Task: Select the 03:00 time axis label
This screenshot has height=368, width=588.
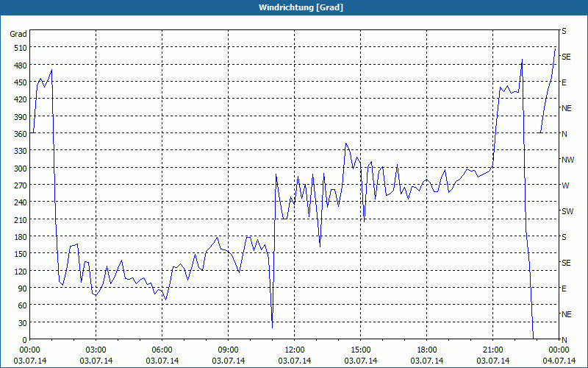Action: [96, 350]
